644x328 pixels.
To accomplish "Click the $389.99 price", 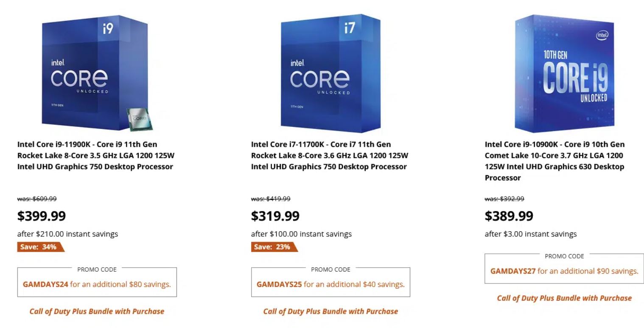I will pyautogui.click(x=509, y=216).
